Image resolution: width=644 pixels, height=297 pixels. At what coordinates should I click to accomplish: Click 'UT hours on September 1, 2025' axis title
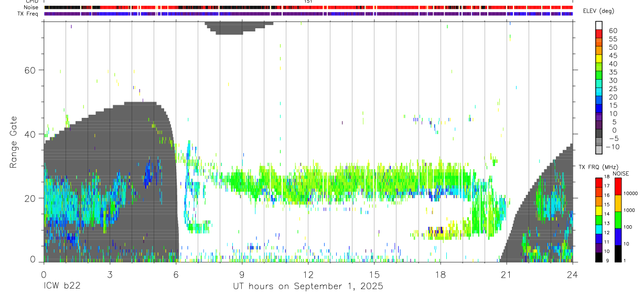click(x=308, y=287)
